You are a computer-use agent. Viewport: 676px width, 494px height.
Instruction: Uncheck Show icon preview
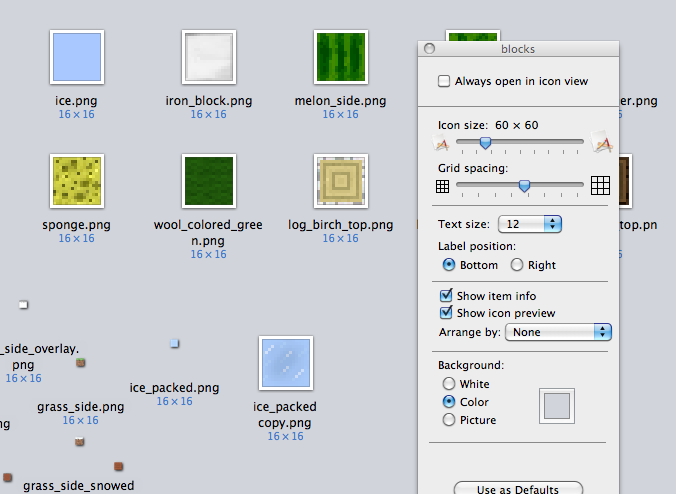click(x=446, y=313)
